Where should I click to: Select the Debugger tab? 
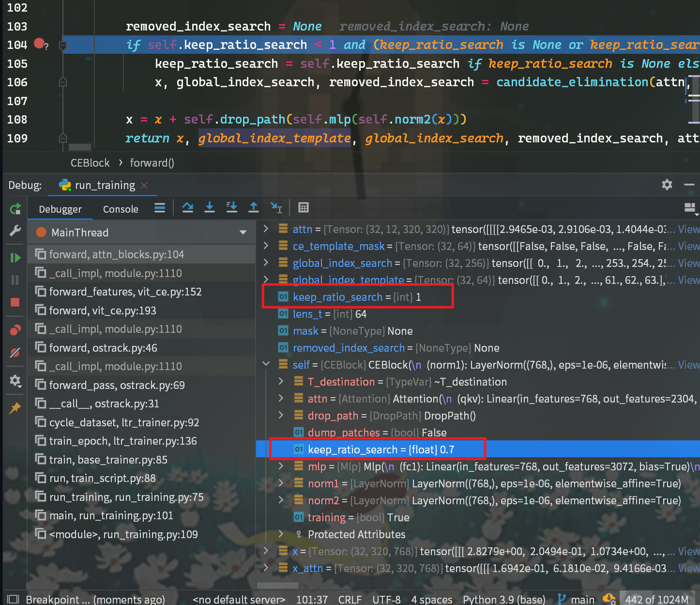(60, 209)
